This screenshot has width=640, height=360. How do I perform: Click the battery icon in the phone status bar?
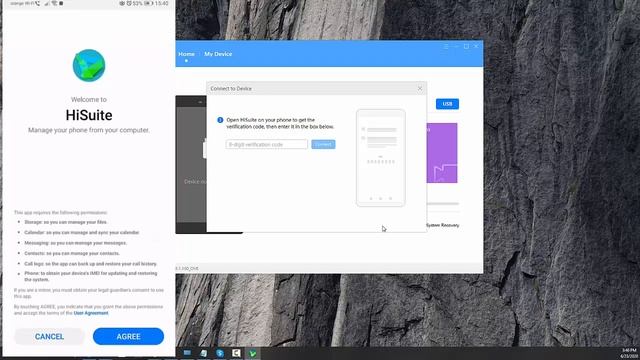(148, 3)
